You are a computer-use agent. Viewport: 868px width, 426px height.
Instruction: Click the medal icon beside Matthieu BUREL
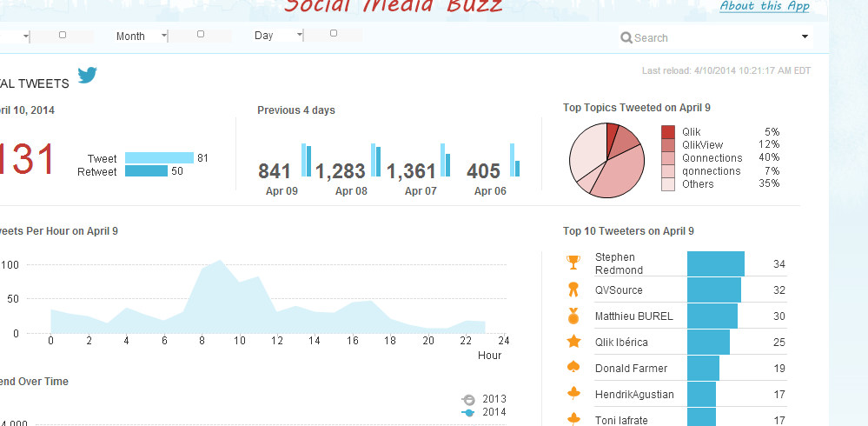(x=573, y=316)
